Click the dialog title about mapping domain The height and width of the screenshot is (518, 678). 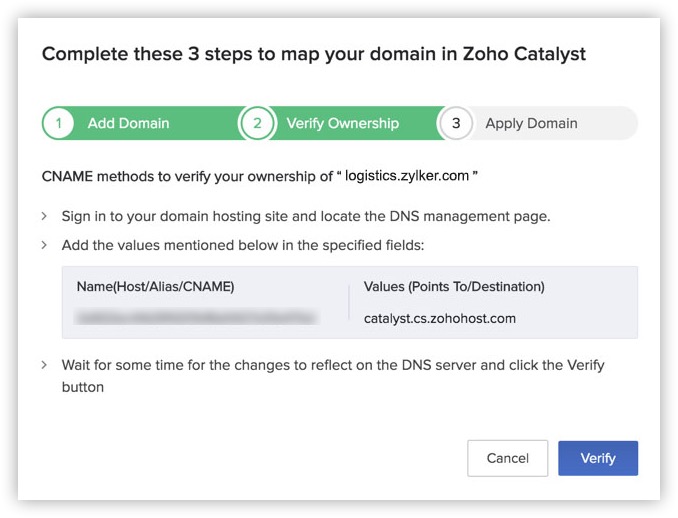[313, 54]
